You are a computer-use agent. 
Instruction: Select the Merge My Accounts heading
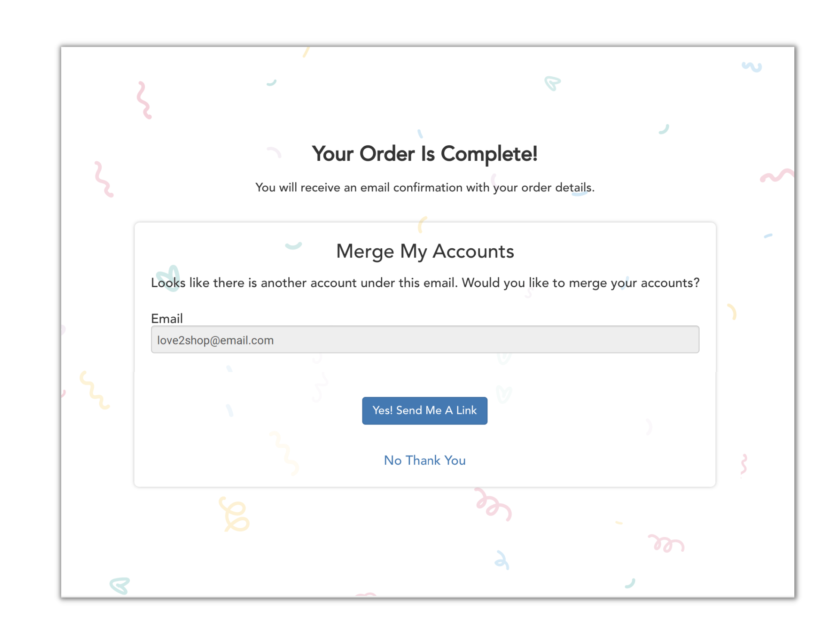pyautogui.click(x=425, y=251)
